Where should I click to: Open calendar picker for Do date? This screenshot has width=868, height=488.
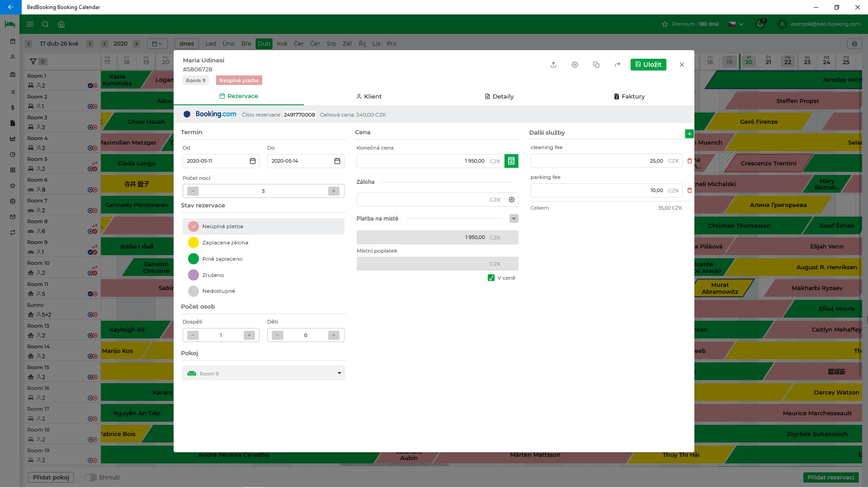(x=337, y=161)
